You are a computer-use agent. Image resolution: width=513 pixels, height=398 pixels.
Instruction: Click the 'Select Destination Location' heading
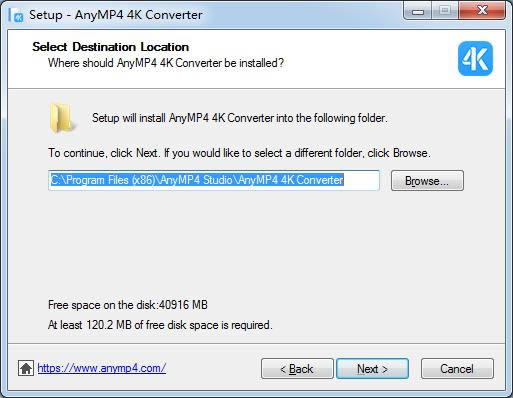click(x=111, y=47)
